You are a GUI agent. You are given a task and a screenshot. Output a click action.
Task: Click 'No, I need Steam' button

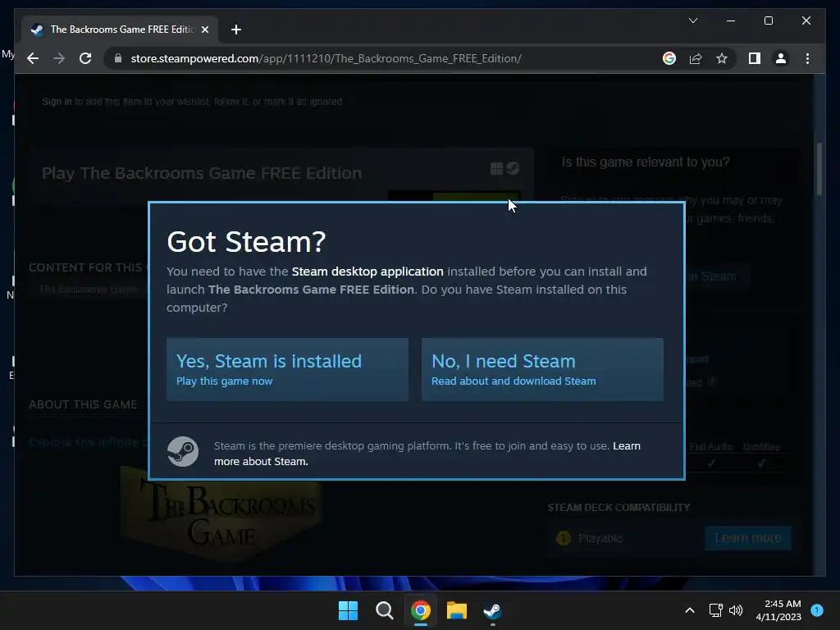tap(542, 369)
